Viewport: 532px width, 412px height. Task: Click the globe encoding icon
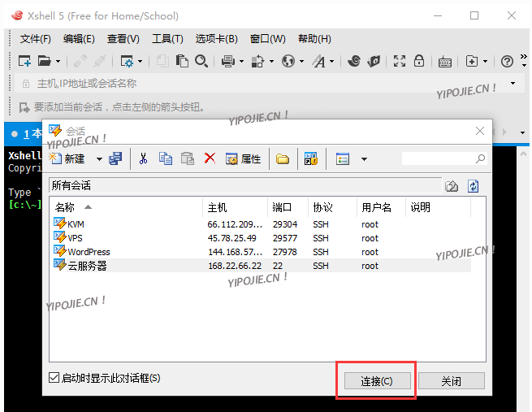(288, 62)
